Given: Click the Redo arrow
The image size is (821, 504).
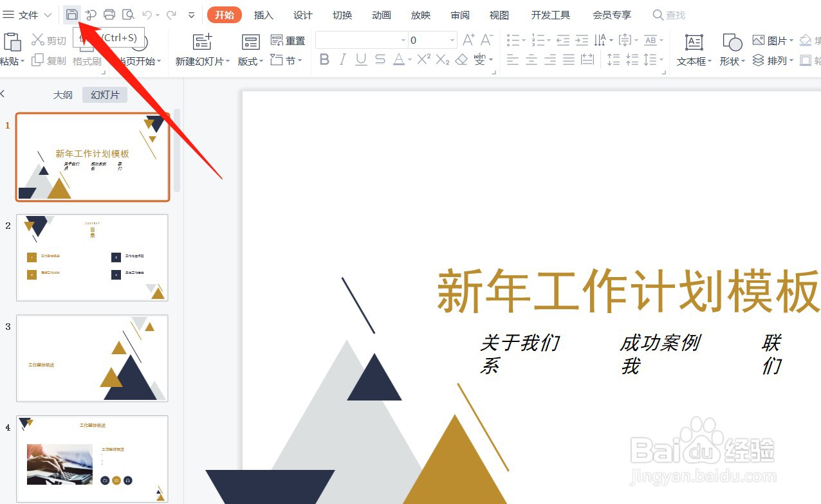Looking at the screenshot, I should click(171, 14).
